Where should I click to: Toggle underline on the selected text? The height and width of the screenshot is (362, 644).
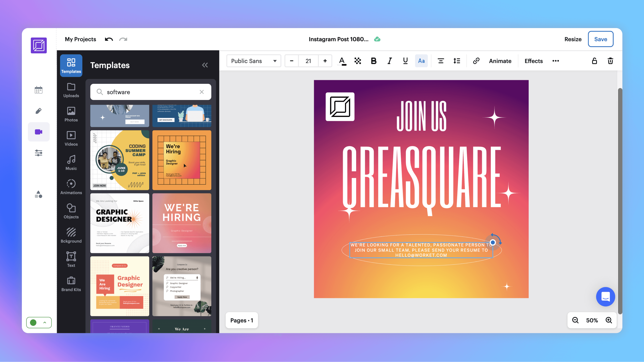[x=405, y=61]
